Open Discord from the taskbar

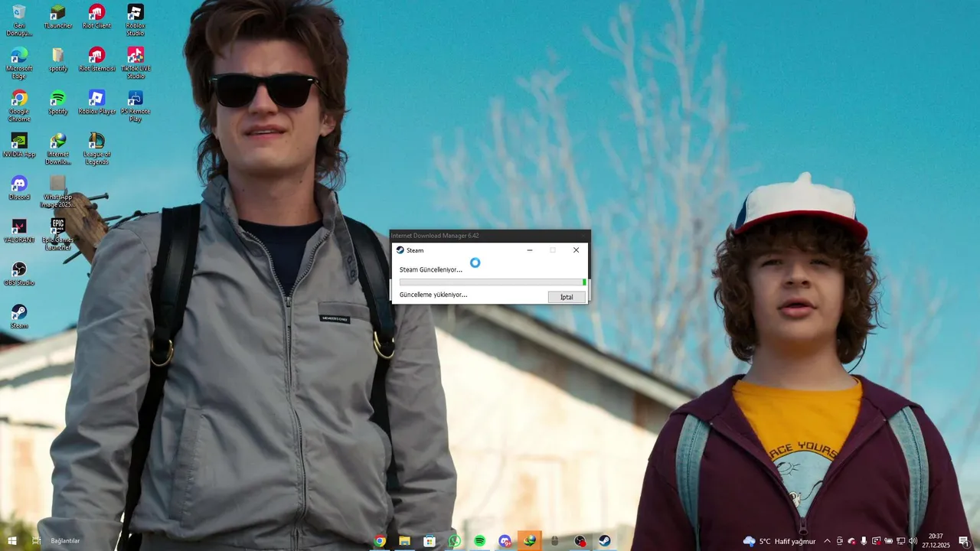[x=505, y=541]
